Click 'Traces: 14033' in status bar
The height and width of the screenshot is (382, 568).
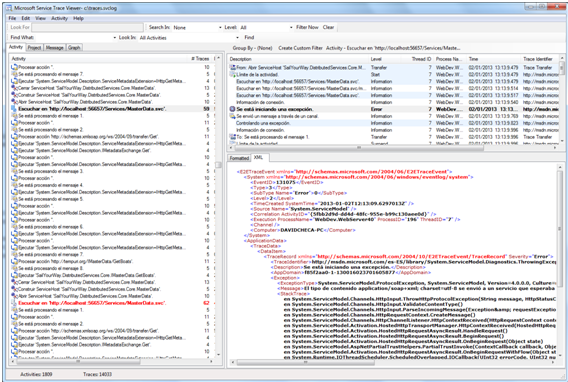click(97, 374)
